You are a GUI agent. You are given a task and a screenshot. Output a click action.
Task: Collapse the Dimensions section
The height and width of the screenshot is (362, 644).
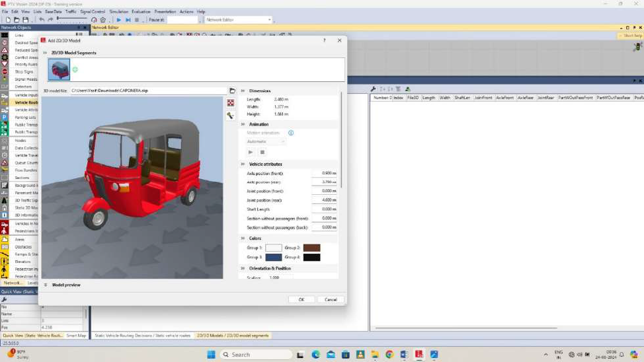[x=243, y=90]
